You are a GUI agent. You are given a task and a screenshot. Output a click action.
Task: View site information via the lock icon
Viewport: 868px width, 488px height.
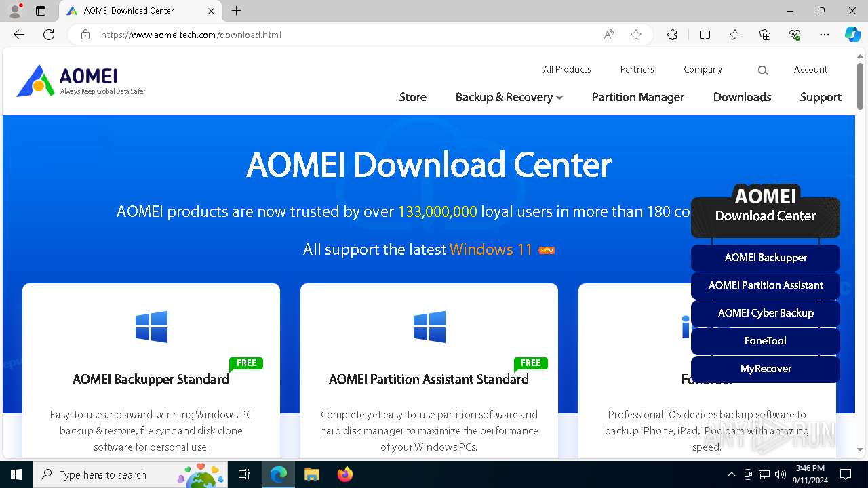point(85,35)
